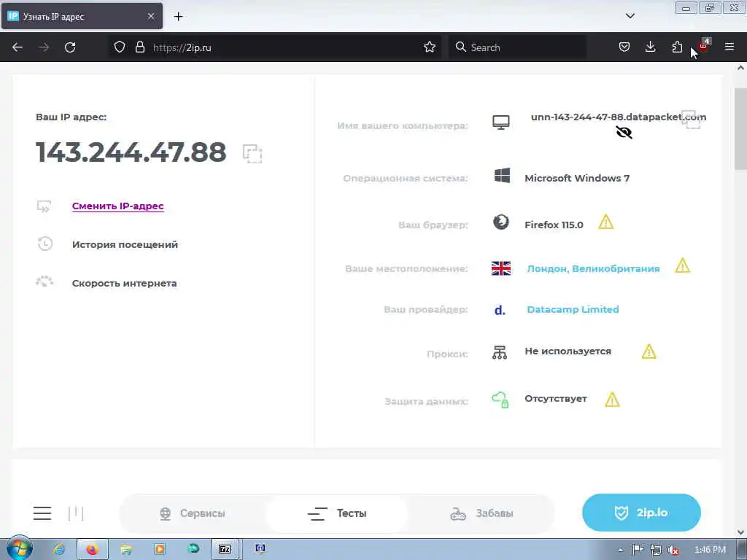This screenshot has width=747, height=560.
Task: Open 'Скорость интернета' link
Action: click(x=124, y=284)
